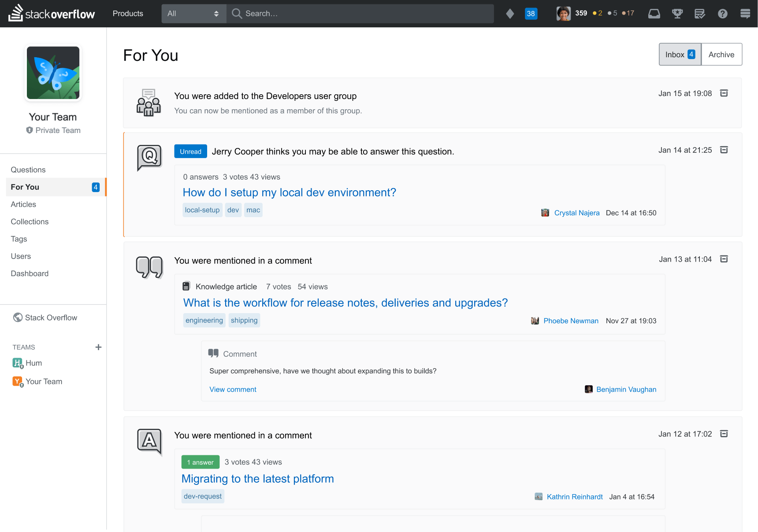Open the All search scope dropdown
The width and height of the screenshot is (758, 532).
click(x=193, y=14)
